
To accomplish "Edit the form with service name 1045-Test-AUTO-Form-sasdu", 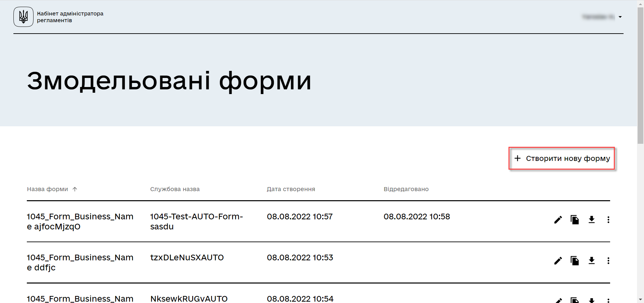I will [558, 220].
